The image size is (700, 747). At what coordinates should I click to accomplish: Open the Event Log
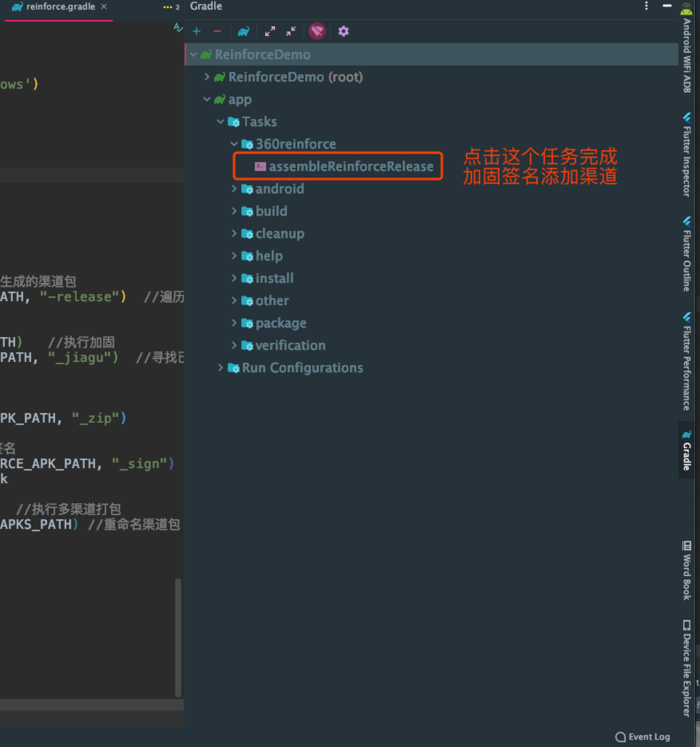tap(642, 737)
